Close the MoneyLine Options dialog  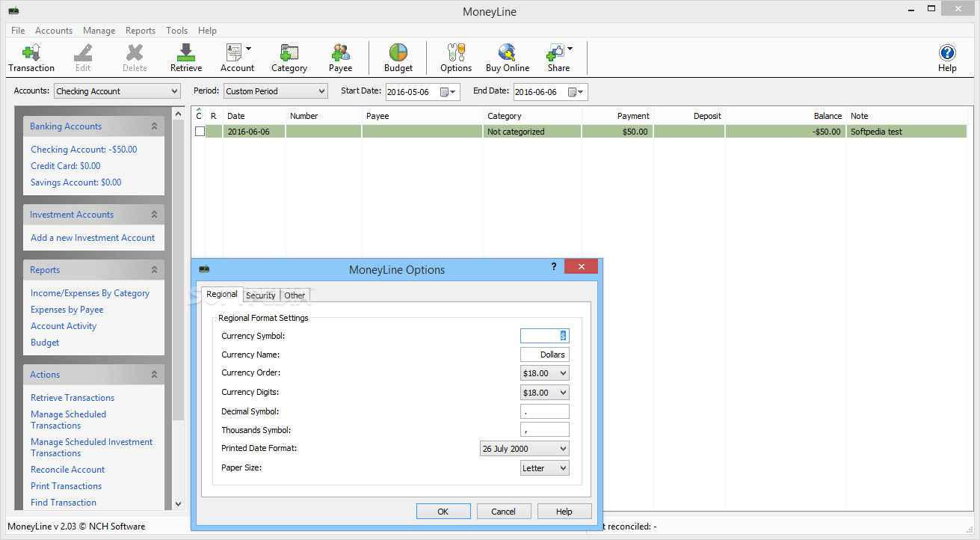point(581,266)
